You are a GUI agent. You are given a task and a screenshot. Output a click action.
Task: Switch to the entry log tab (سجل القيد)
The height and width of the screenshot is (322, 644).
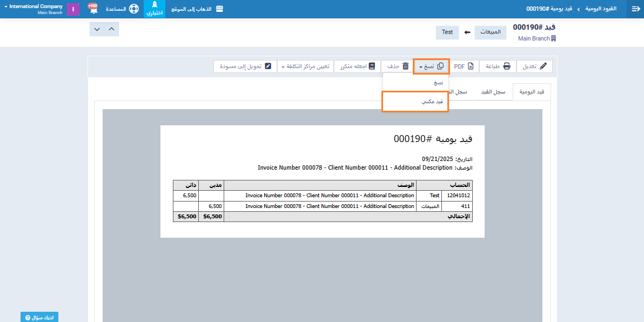click(x=493, y=92)
